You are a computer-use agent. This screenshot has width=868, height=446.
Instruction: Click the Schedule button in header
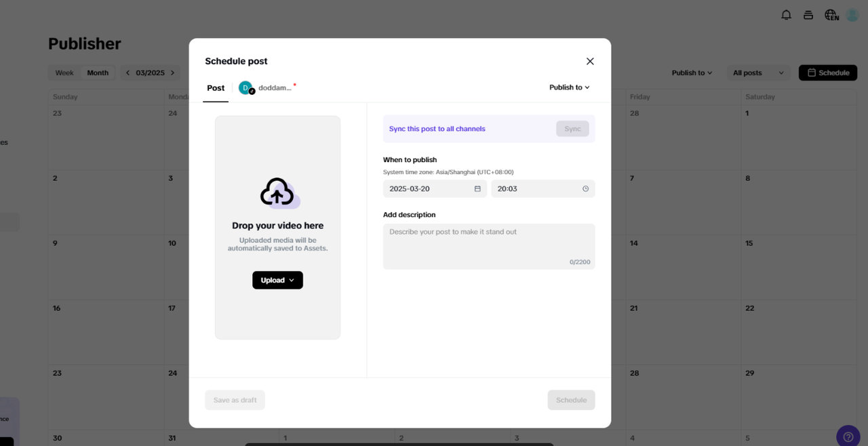(x=827, y=73)
